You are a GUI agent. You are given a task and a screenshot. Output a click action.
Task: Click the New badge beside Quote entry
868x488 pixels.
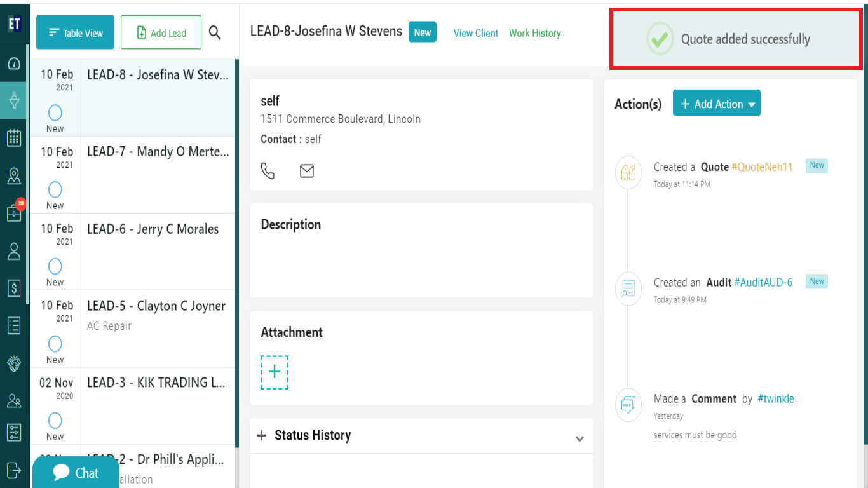(x=817, y=166)
